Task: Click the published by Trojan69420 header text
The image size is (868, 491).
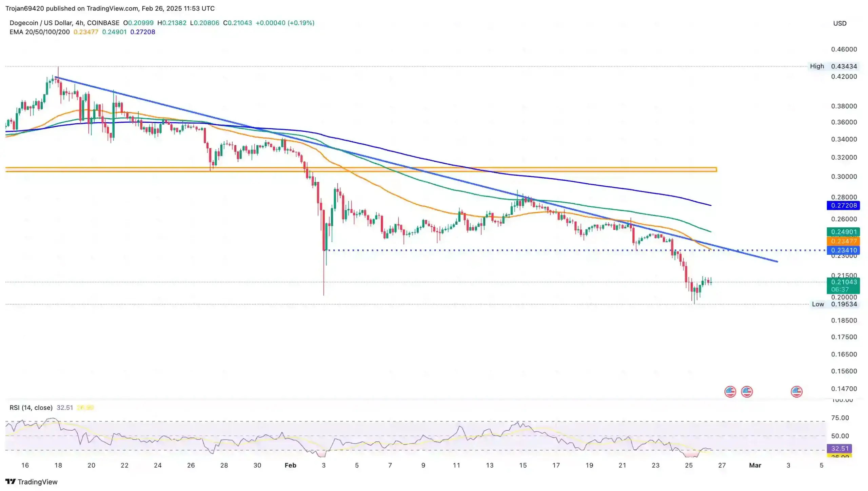Action: tap(110, 8)
